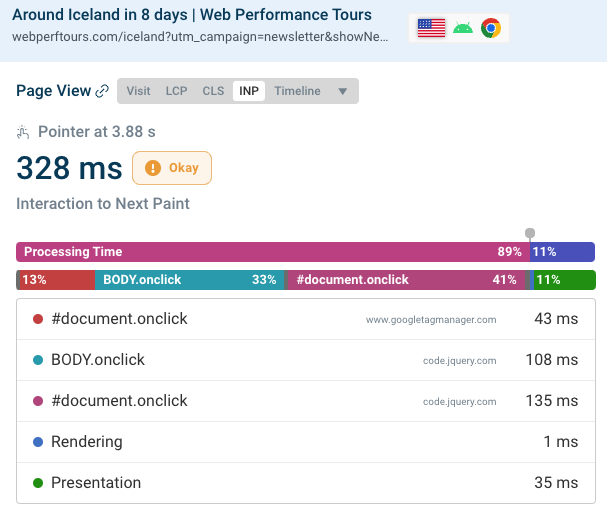
Task: Select the INP tab
Action: 249,91
